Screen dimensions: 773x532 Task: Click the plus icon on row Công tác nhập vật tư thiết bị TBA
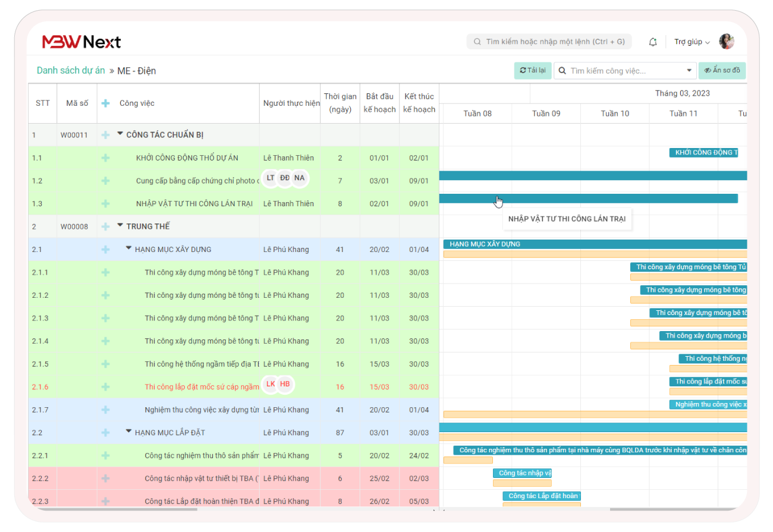[x=105, y=478]
